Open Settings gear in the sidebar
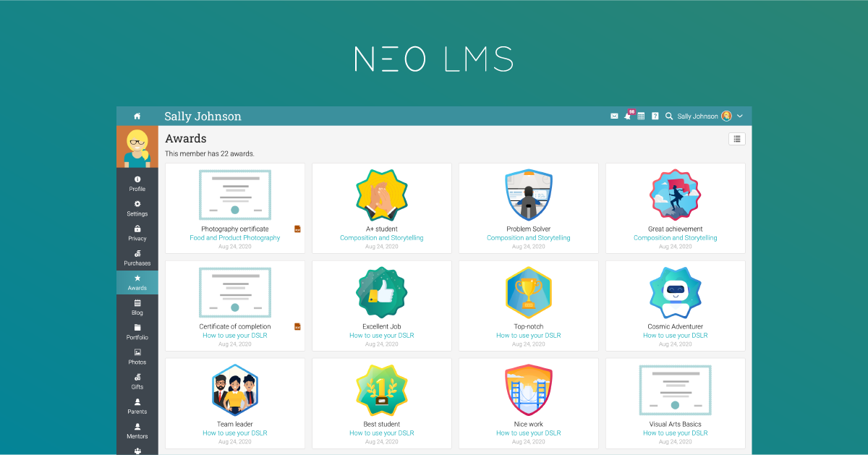This screenshot has width=868, height=455. pos(137,203)
